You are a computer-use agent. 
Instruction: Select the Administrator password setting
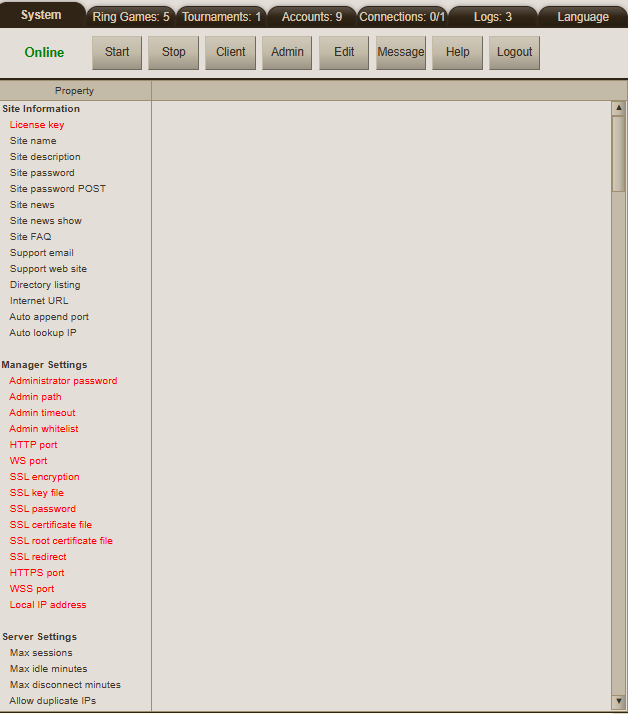(x=63, y=381)
